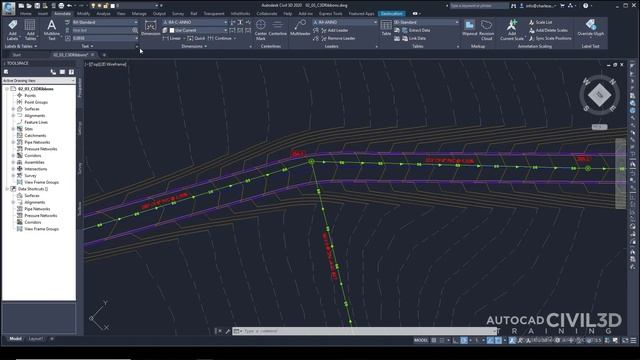Image resolution: width=640 pixels, height=360 pixels.
Task: Open the text style dropdown
Action: click(105, 22)
